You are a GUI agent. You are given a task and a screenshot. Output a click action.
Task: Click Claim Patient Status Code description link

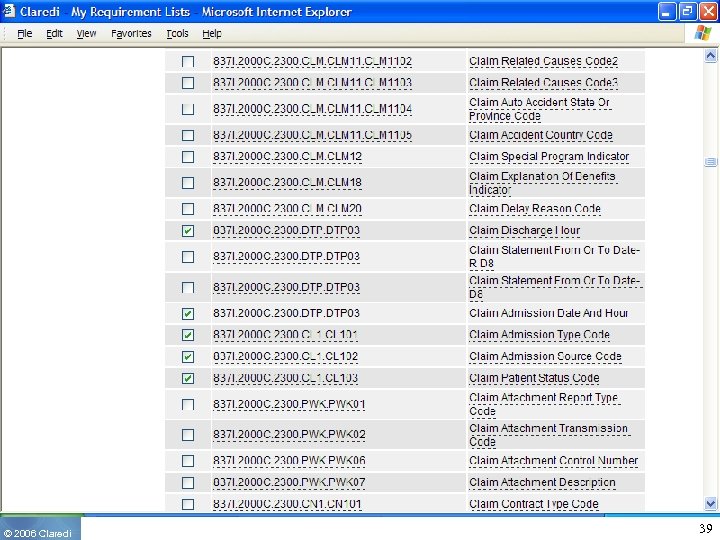point(534,378)
